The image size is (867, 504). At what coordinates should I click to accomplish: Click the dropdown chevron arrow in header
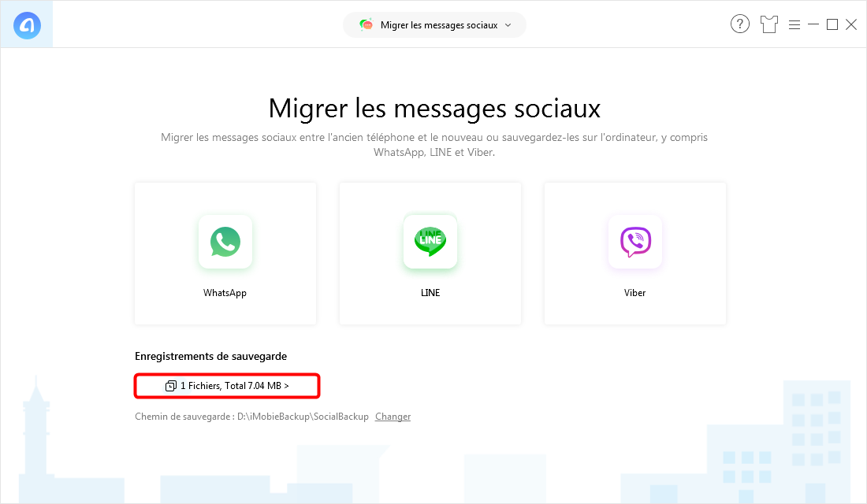pos(508,25)
